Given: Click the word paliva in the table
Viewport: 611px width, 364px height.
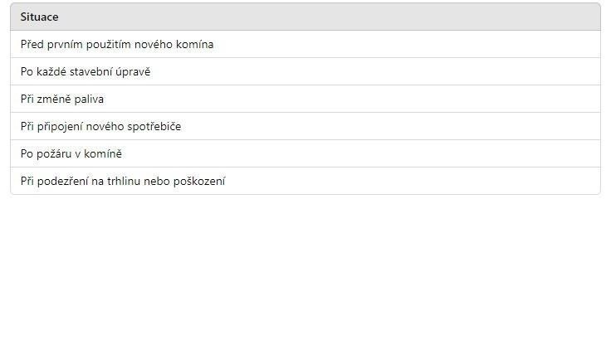Looking at the screenshot, I should tap(89, 99).
